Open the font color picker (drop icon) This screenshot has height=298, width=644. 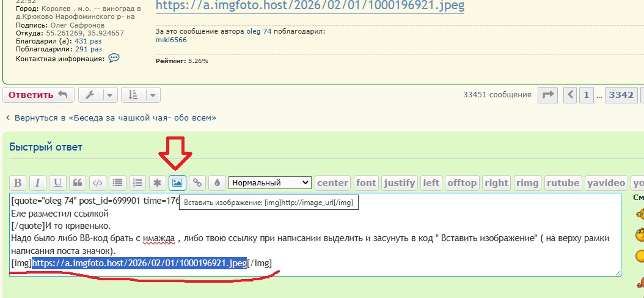[217, 182]
